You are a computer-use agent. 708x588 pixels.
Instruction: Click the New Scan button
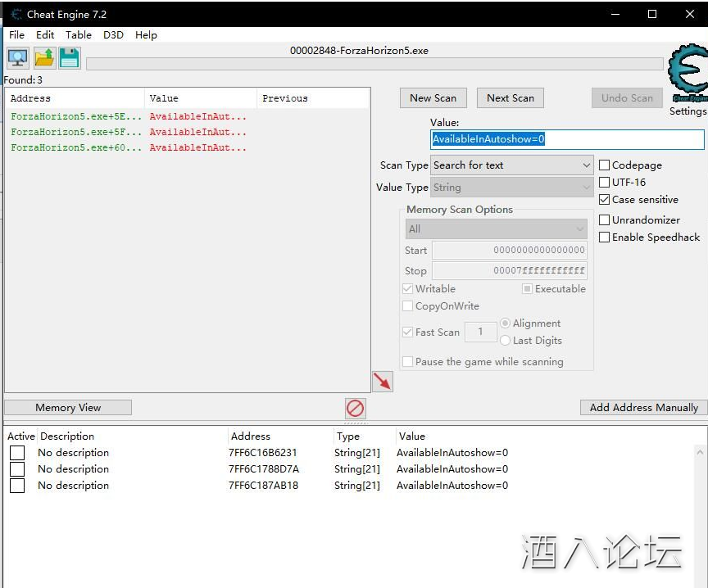pyautogui.click(x=433, y=98)
